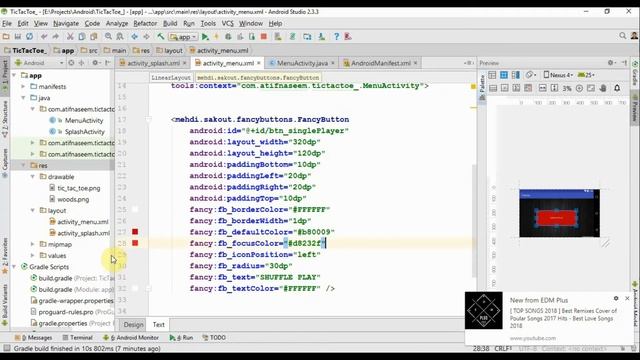The width and height of the screenshot is (640, 360).
Task: Toggle the Blueprint view in Preview
Action: (504, 75)
